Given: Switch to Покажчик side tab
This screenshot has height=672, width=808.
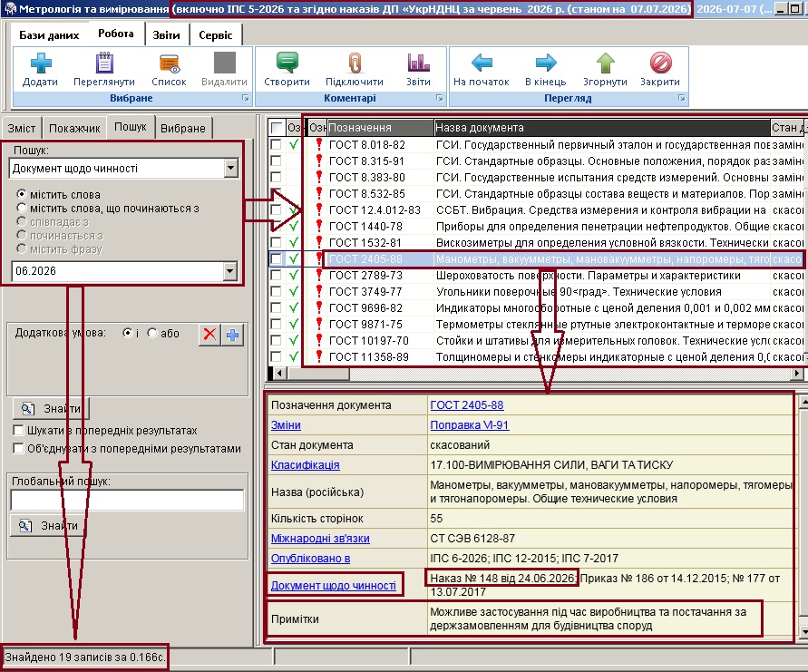Looking at the screenshot, I should pyautogui.click(x=74, y=128).
